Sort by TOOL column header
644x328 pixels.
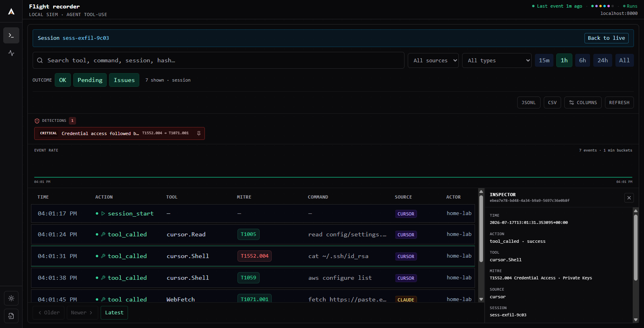[x=172, y=197]
